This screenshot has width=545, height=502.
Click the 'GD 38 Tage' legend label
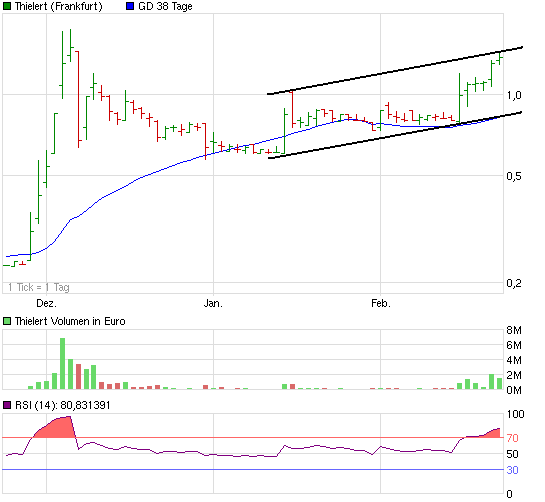pos(165,6)
